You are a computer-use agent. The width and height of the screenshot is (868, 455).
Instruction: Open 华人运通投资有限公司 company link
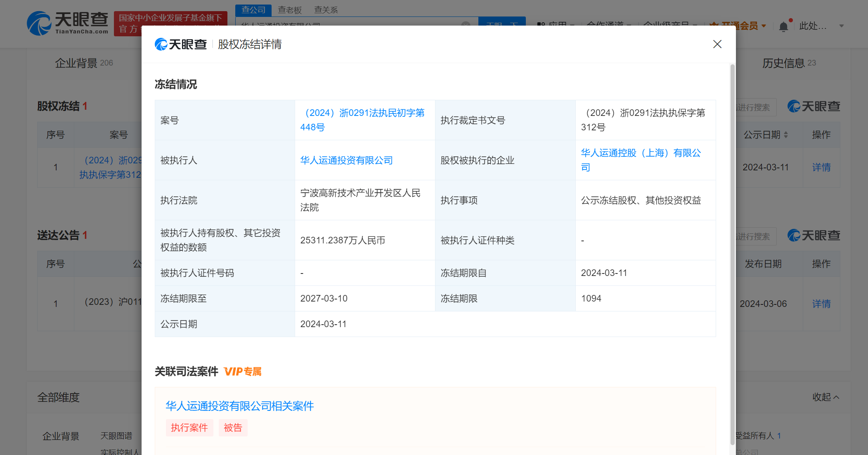346,160
